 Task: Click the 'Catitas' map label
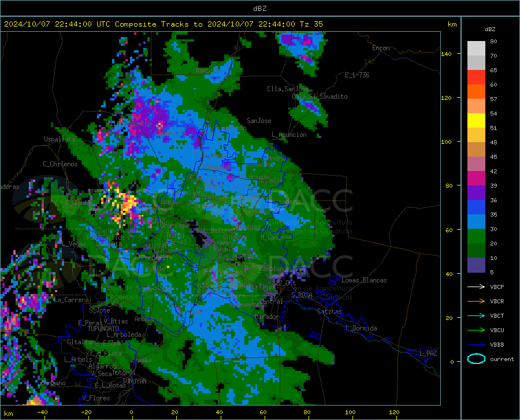(x=329, y=311)
